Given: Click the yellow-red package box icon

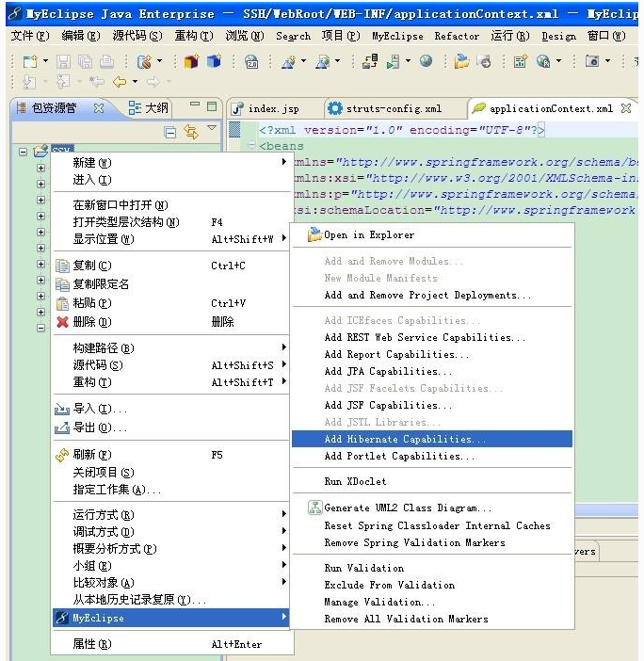Looking at the screenshot, I should (x=191, y=62).
